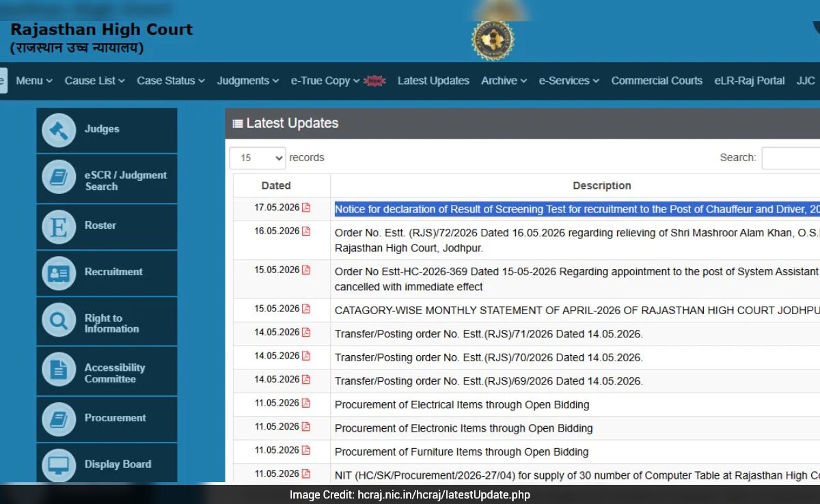Select the Estt.(RJS)/71/2026 transfer order text
Screen dimensions: 820x504
tap(489, 334)
